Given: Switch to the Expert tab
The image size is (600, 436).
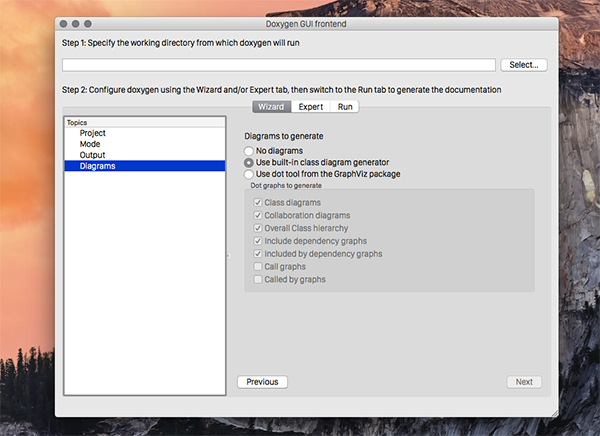Looking at the screenshot, I should coord(311,107).
